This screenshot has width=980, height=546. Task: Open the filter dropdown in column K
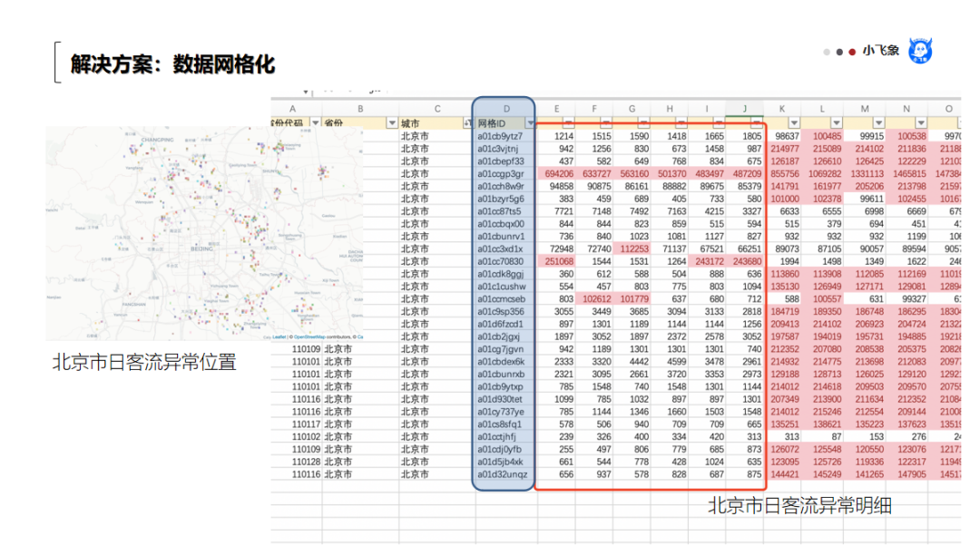794,123
